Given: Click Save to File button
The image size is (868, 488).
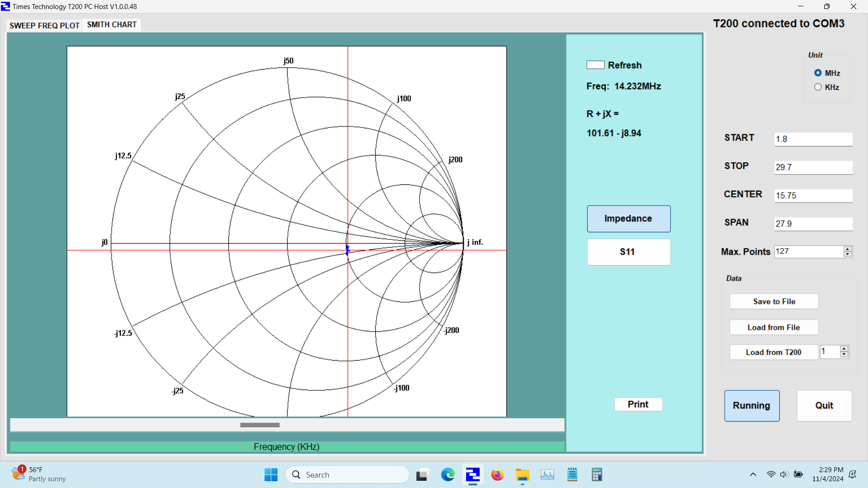Looking at the screenshot, I should 774,301.
